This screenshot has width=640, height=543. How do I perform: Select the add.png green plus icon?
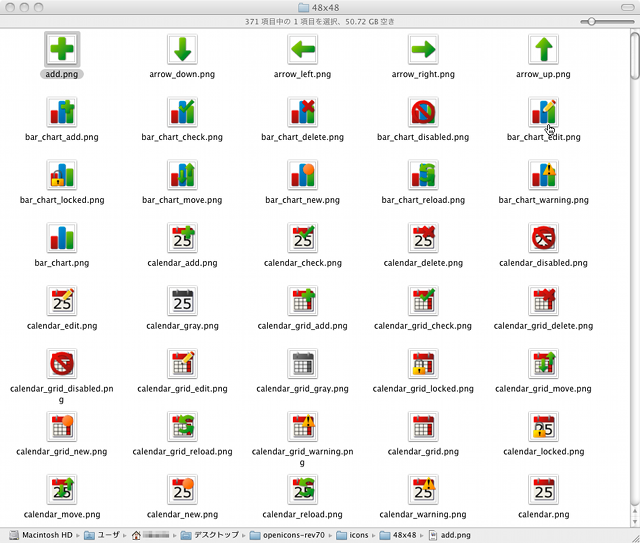62,49
